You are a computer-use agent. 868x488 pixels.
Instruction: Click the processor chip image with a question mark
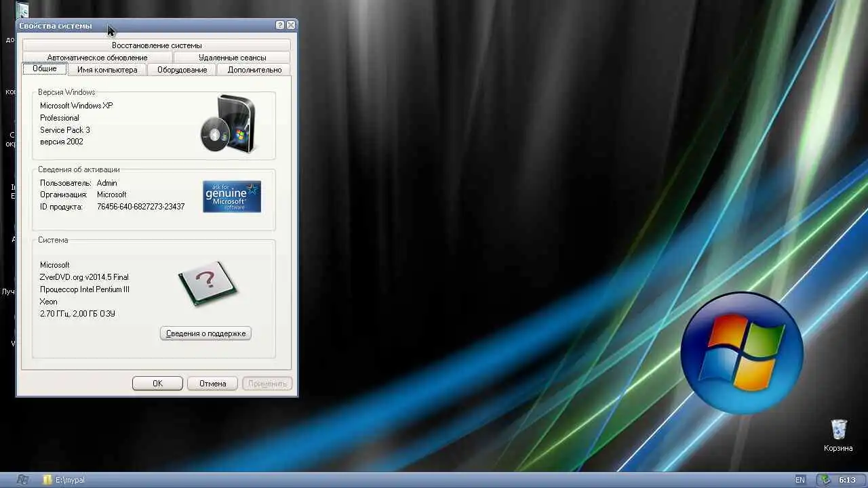click(x=208, y=283)
